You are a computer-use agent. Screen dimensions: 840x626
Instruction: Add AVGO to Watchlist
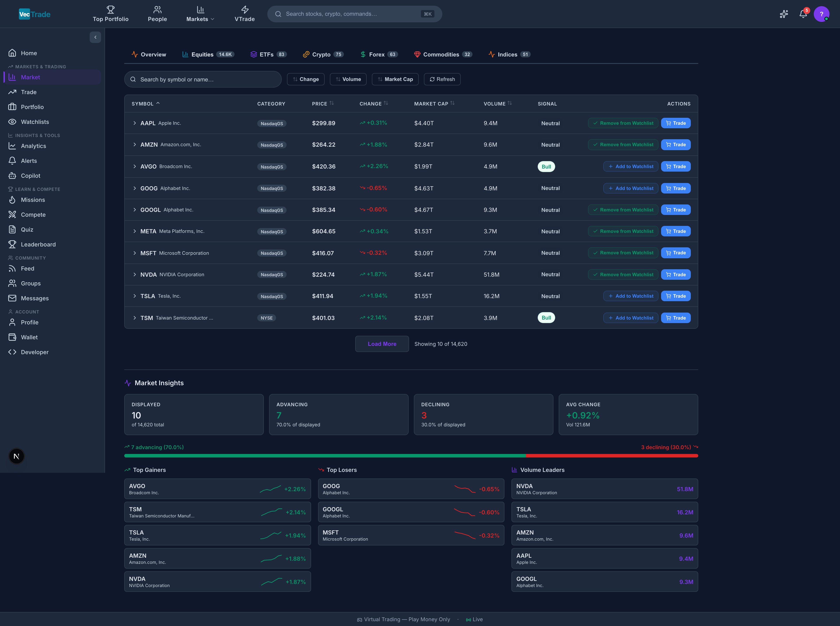click(631, 166)
